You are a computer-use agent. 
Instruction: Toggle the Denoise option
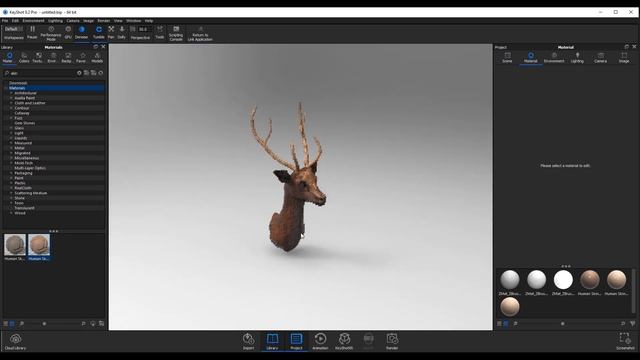tap(82, 32)
